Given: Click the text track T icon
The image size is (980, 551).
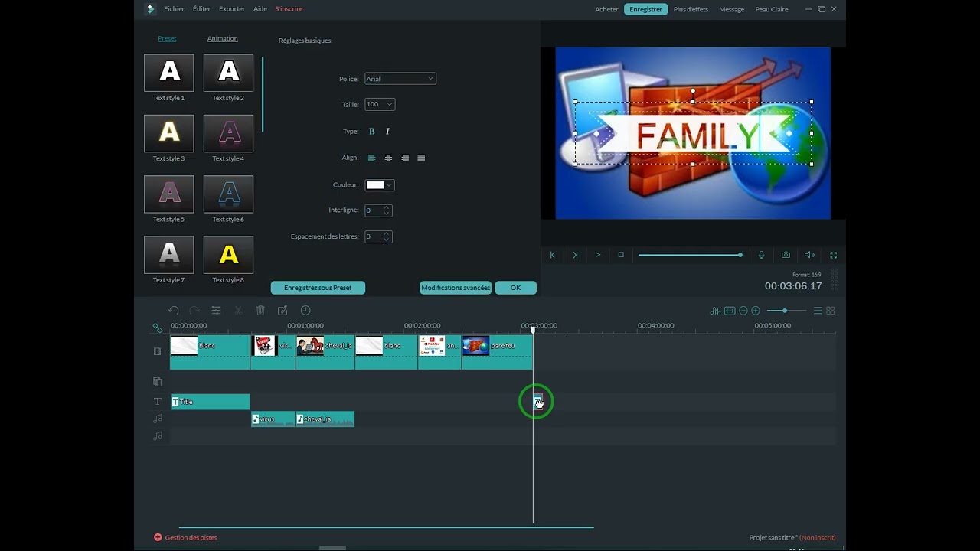Looking at the screenshot, I should 158,402.
